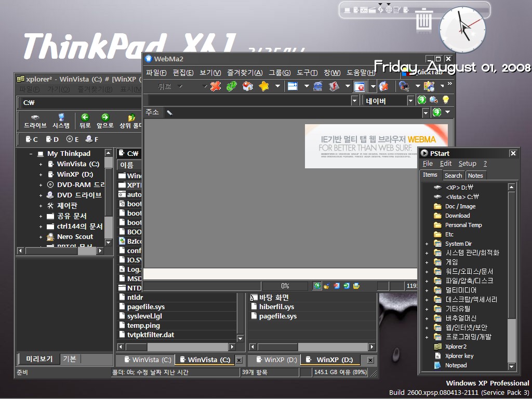Click the analog clock widget

(x=462, y=30)
